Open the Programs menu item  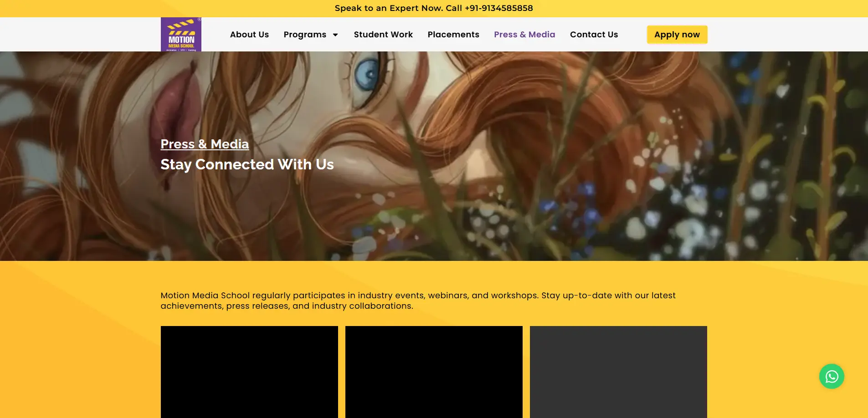[x=305, y=35]
